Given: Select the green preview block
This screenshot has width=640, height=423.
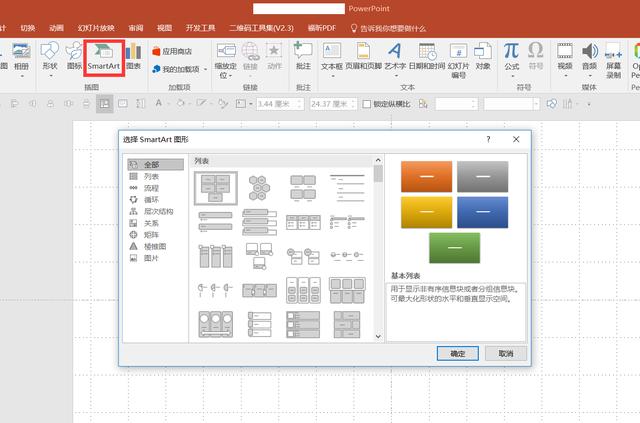Looking at the screenshot, I should point(455,248).
